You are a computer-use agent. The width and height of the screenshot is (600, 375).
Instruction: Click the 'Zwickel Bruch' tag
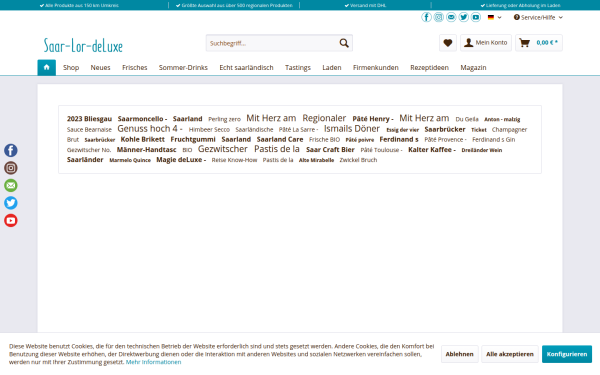coord(358,160)
